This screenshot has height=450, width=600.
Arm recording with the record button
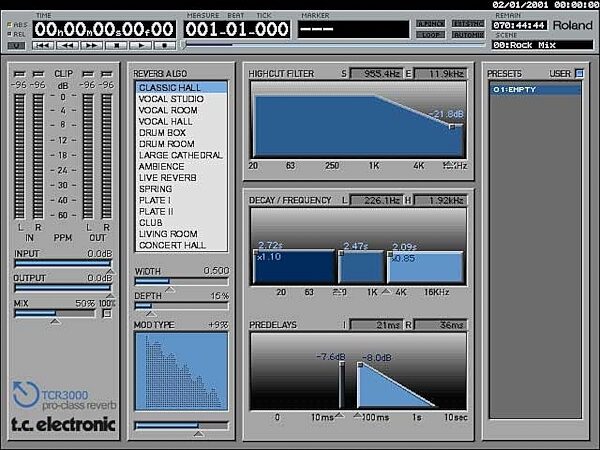[x=165, y=46]
